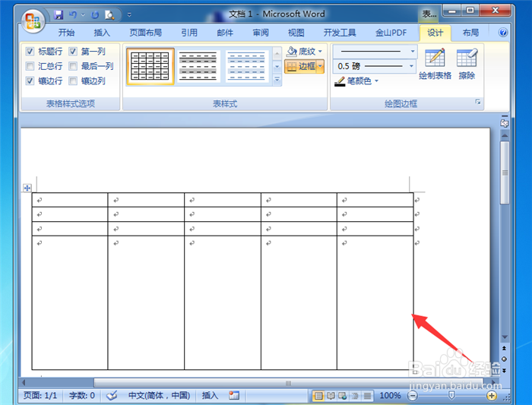Show next row of table styles

tap(277, 66)
